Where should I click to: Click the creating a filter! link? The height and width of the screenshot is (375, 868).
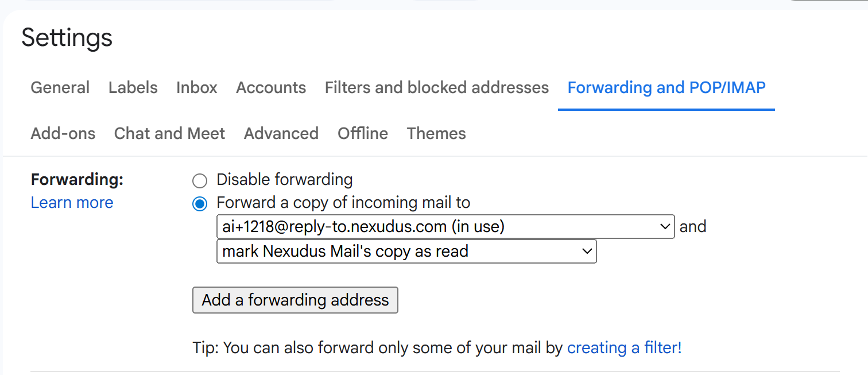point(624,347)
